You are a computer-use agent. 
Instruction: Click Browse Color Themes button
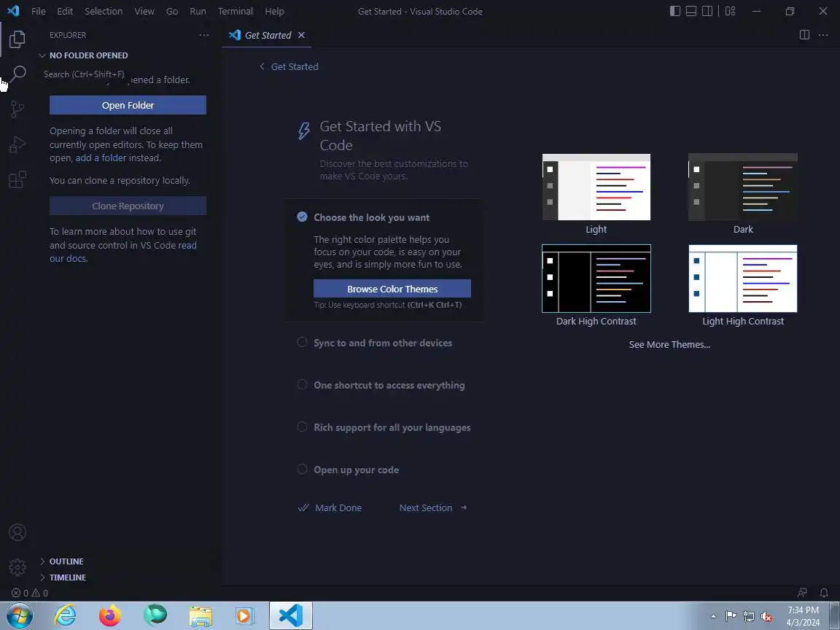pyautogui.click(x=392, y=289)
